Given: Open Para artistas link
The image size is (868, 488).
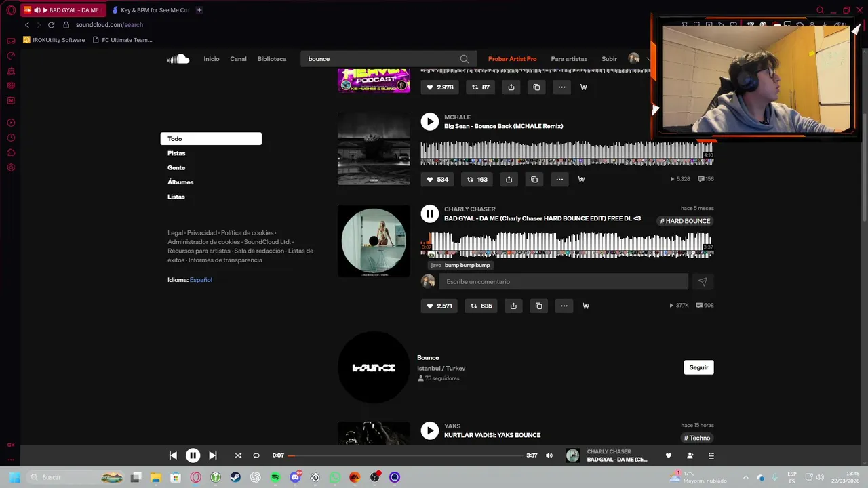Looking at the screenshot, I should (569, 59).
